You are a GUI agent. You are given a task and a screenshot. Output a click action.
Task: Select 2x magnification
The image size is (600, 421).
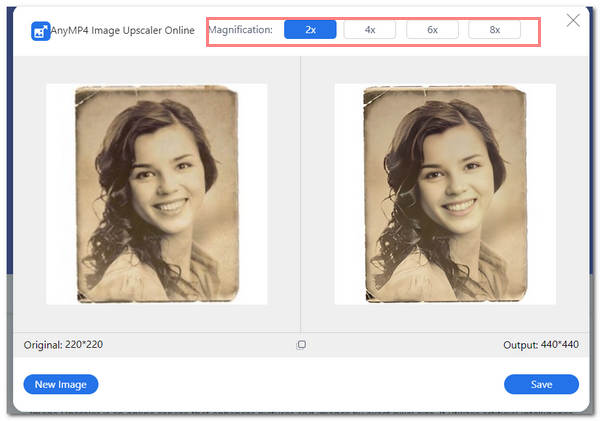(310, 29)
